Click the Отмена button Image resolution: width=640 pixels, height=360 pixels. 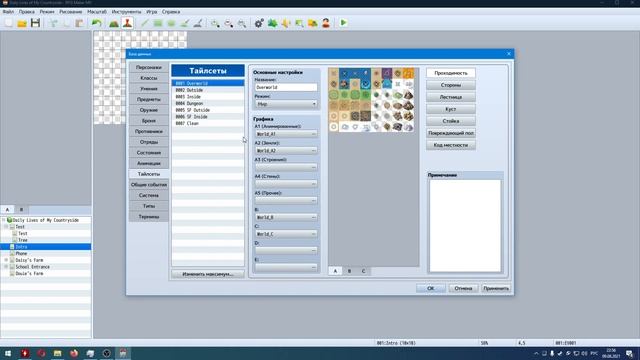463,288
